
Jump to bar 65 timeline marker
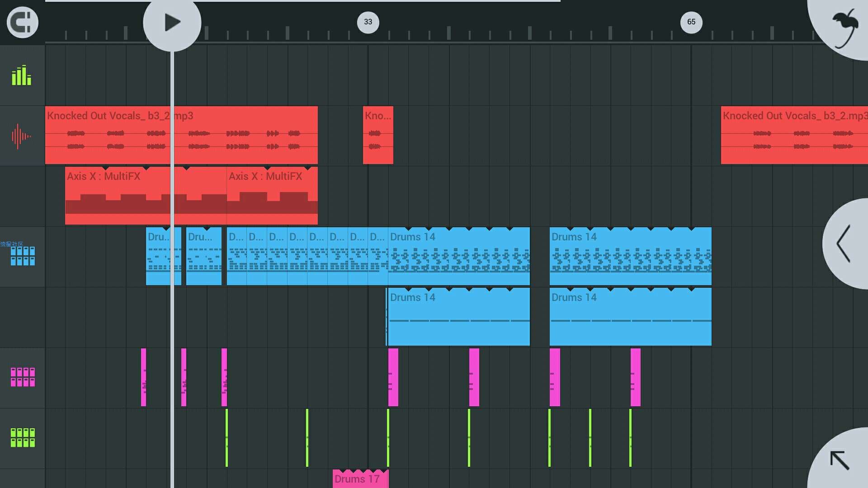(691, 22)
